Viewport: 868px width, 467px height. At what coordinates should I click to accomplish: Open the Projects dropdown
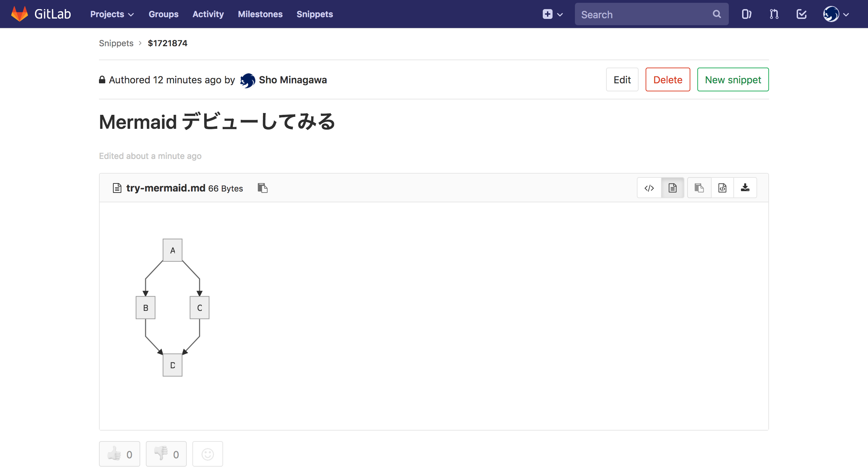(x=112, y=14)
